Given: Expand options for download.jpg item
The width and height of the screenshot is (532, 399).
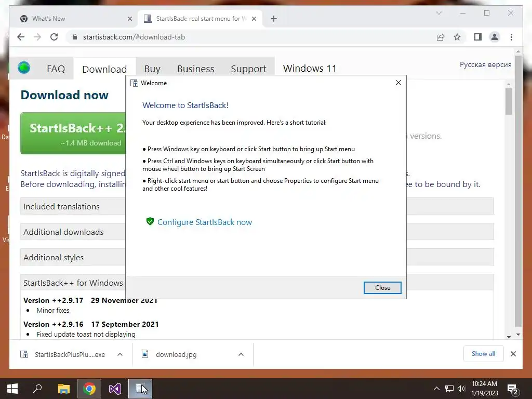Looking at the screenshot, I should click(x=241, y=354).
